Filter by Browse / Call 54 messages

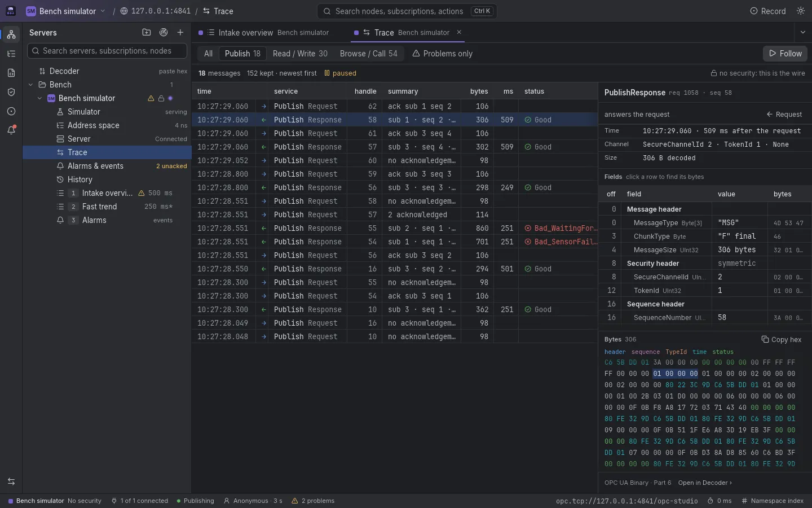click(369, 54)
